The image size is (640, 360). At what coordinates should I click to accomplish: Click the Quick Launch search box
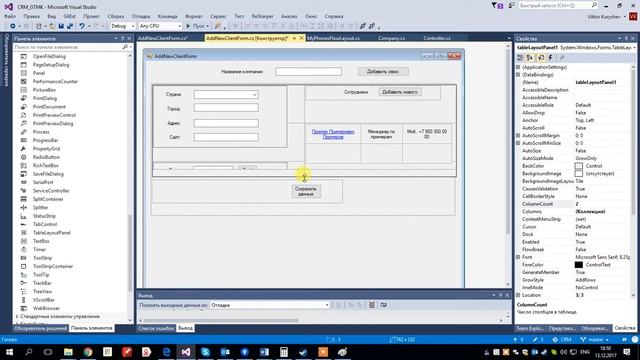[558, 6]
